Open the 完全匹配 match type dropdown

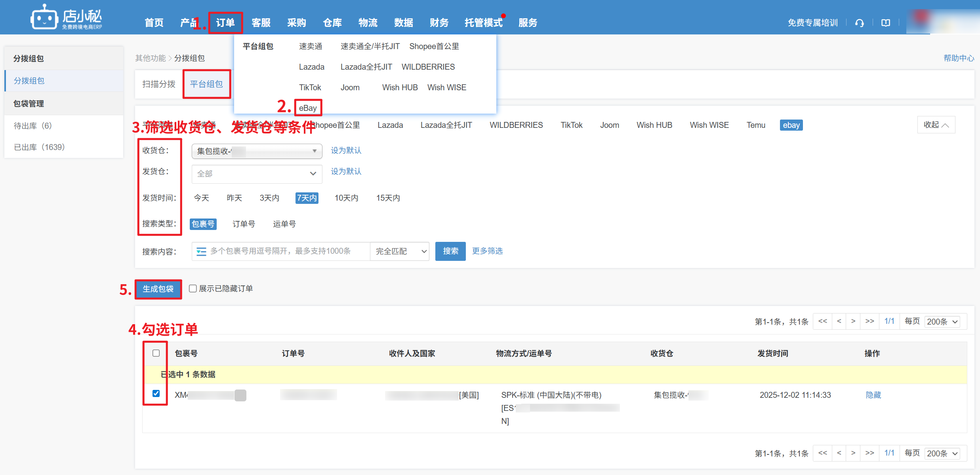click(x=400, y=251)
